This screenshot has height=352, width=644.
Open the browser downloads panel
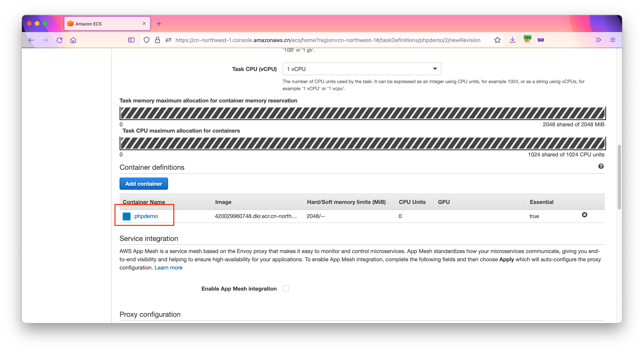(512, 40)
